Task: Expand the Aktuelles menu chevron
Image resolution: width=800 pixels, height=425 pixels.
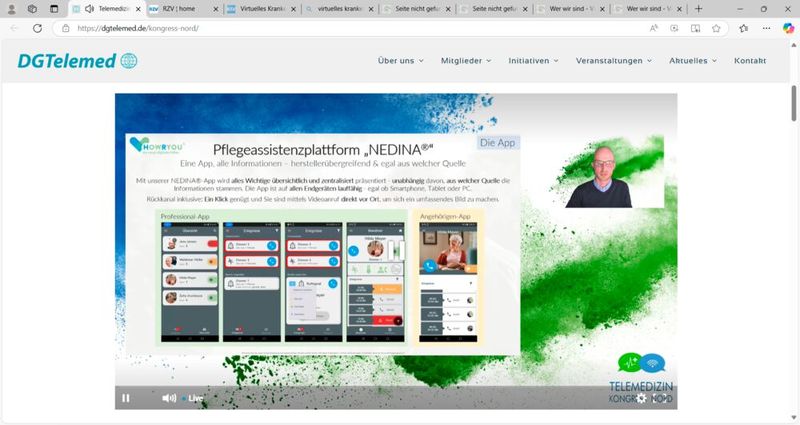Action: (714, 61)
